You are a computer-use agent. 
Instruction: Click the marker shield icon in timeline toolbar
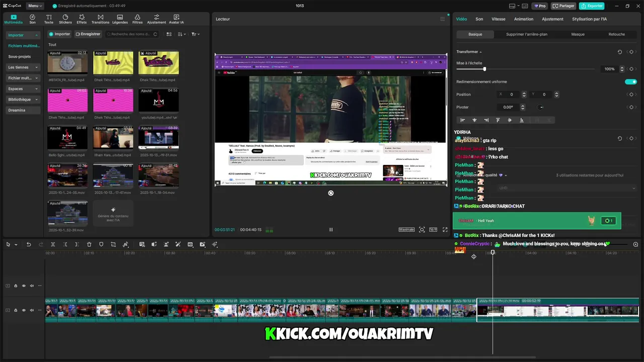[x=101, y=244]
